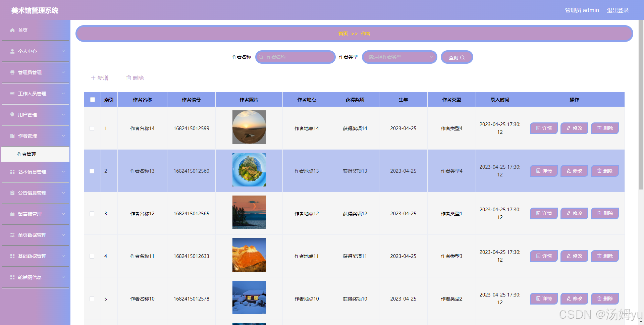
Task: Expand 轮播图信息 chevron
Action: [x=63, y=277]
